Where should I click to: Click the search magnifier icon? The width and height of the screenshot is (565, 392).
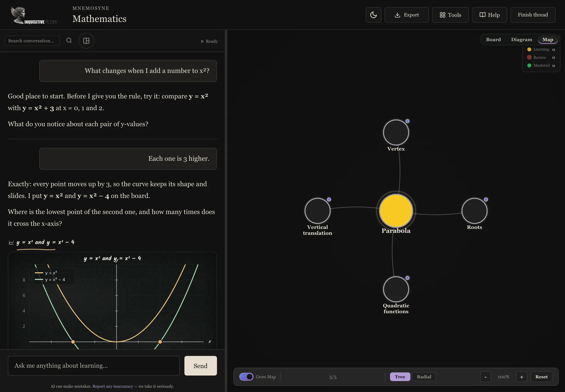coord(69,40)
